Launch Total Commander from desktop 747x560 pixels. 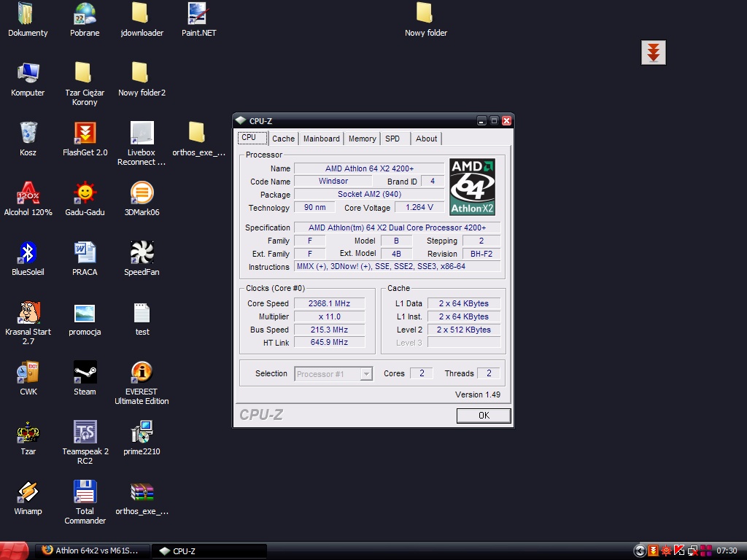(85, 492)
